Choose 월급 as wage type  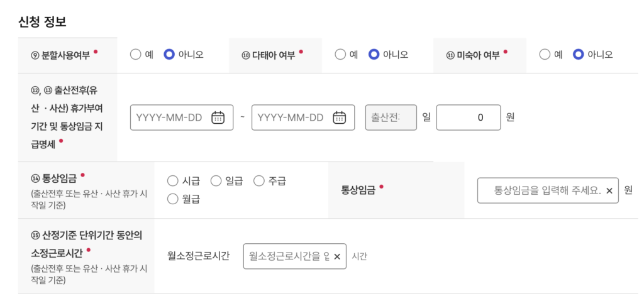click(173, 199)
